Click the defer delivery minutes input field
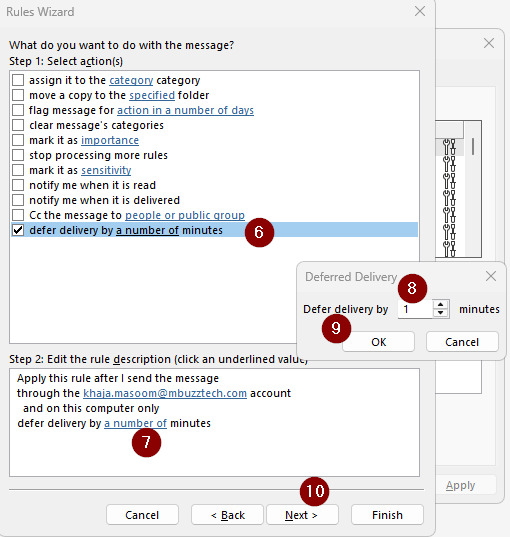The height and width of the screenshot is (537, 510). pyautogui.click(x=415, y=309)
